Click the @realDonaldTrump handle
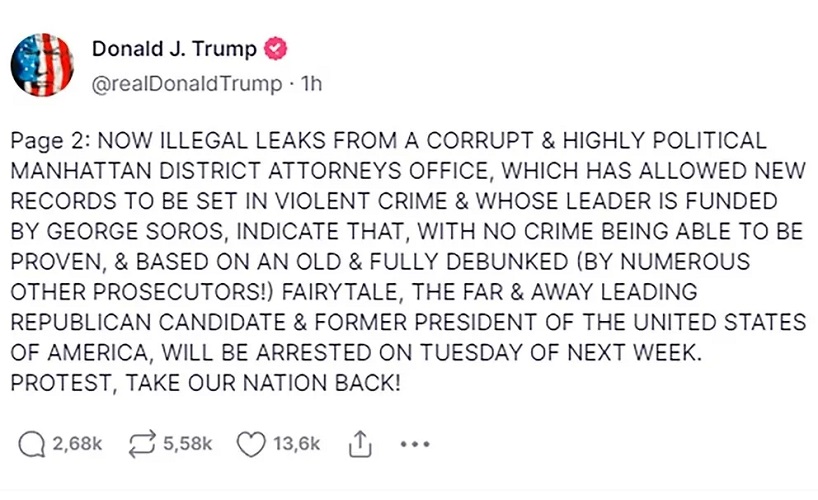Viewport: 818px width, 500px height. coord(186,84)
